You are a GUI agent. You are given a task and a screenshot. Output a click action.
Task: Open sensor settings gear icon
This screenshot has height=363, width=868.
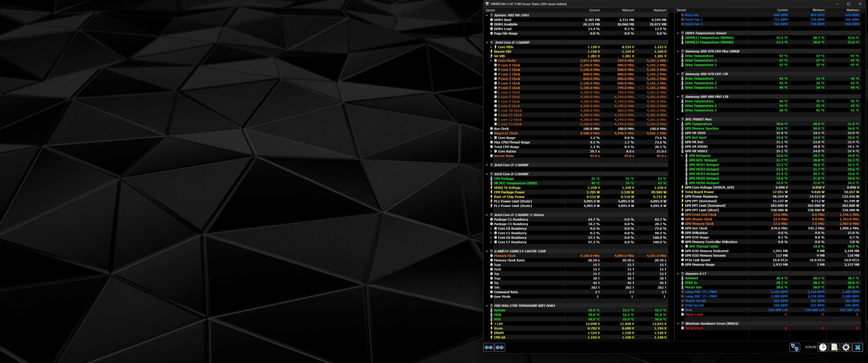click(x=846, y=347)
